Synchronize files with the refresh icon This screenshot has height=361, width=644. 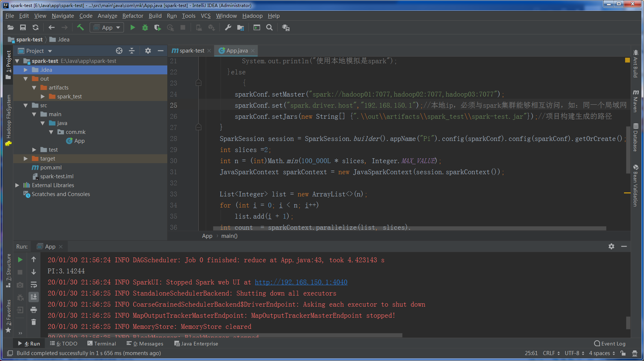36,27
